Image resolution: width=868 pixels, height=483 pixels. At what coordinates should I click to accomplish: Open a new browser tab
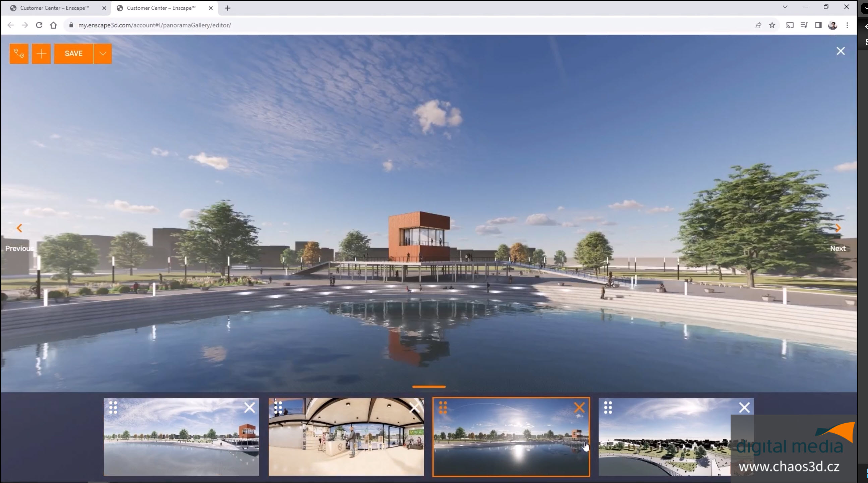pos(228,8)
